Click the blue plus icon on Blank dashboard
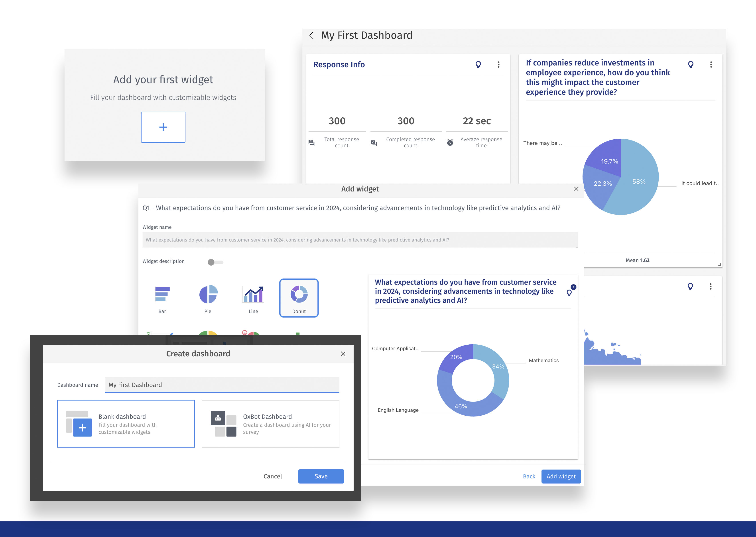The height and width of the screenshot is (537, 756). (82, 428)
